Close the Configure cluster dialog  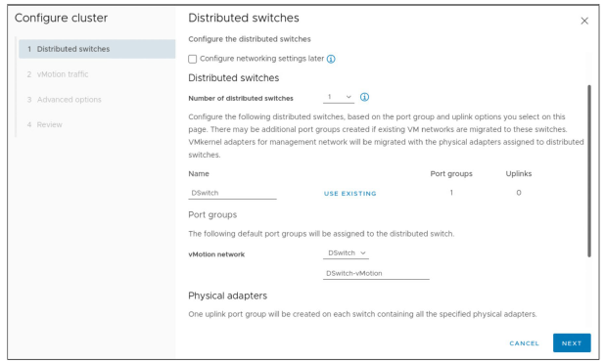coord(584,21)
